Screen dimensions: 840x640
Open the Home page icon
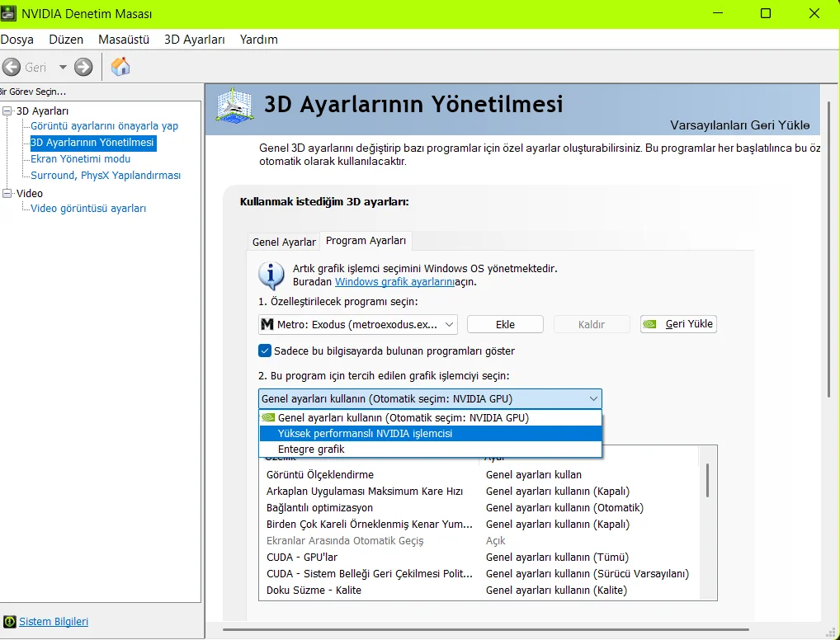(120, 67)
